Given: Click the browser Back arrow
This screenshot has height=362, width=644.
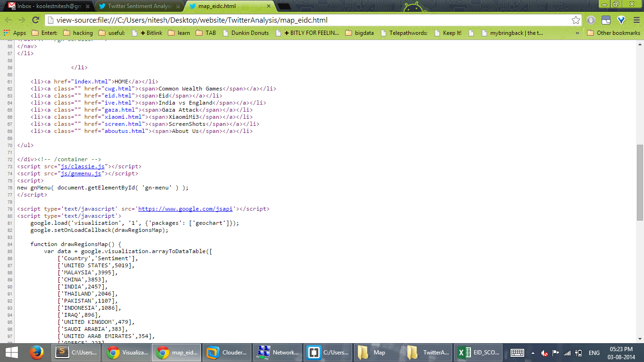Looking at the screenshot, I should pos(8,20).
